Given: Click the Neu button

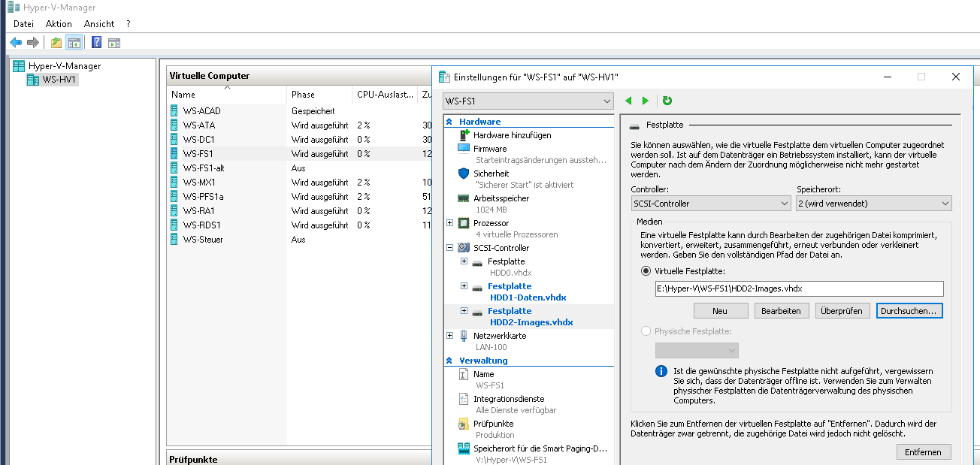Looking at the screenshot, I should coord(721,311).
